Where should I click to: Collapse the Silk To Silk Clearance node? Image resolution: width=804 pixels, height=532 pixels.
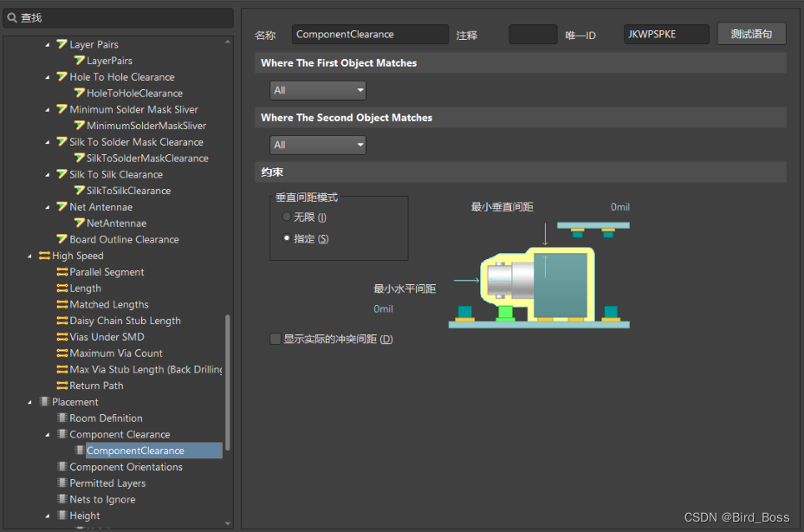tap(47, 175)
